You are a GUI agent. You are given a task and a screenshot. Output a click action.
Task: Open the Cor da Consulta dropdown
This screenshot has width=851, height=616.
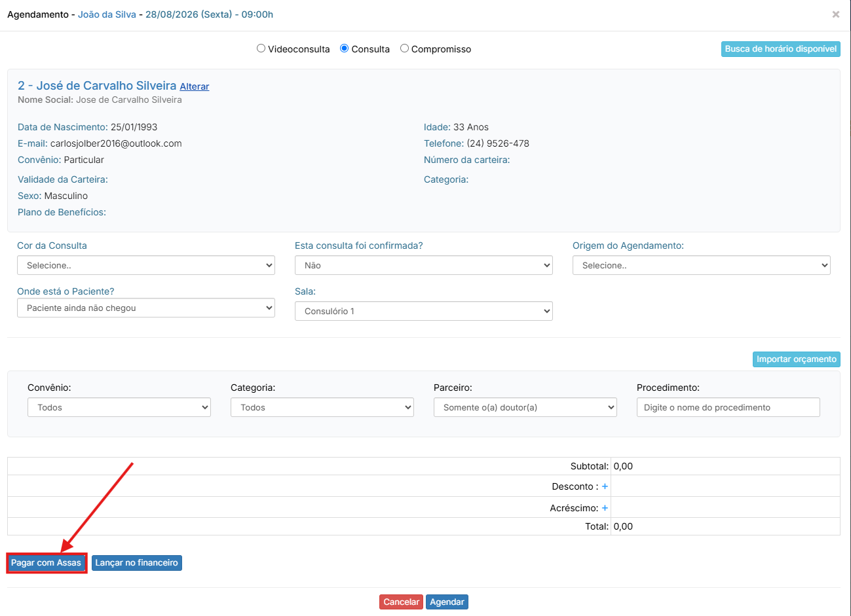point(146,265)
